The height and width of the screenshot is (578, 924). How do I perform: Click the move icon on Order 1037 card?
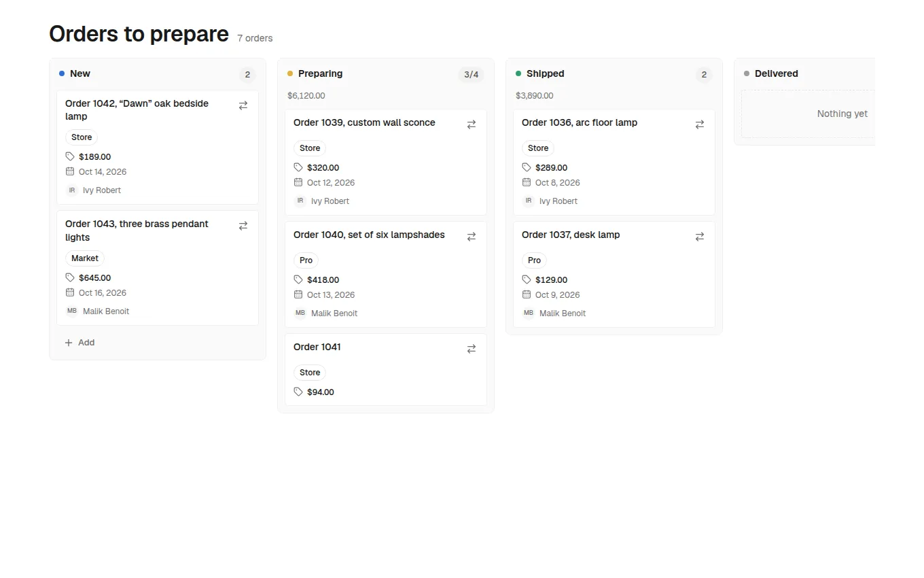point(700,237)
